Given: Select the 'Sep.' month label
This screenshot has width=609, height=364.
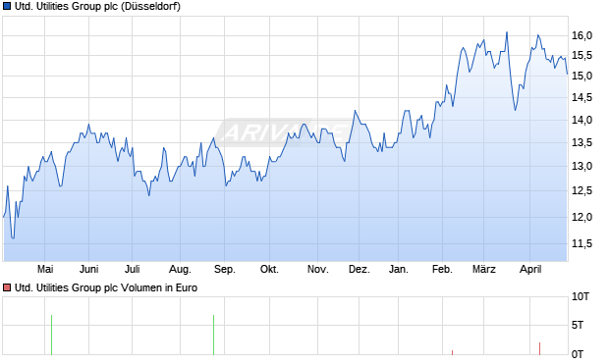Looking at the screenshot, I should click(x=225, y=269).
